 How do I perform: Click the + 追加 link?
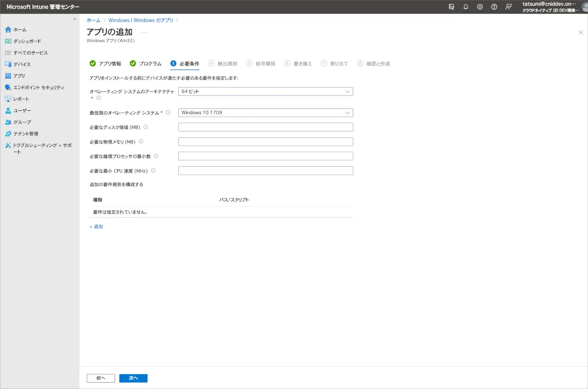click(x=96, y=227)
